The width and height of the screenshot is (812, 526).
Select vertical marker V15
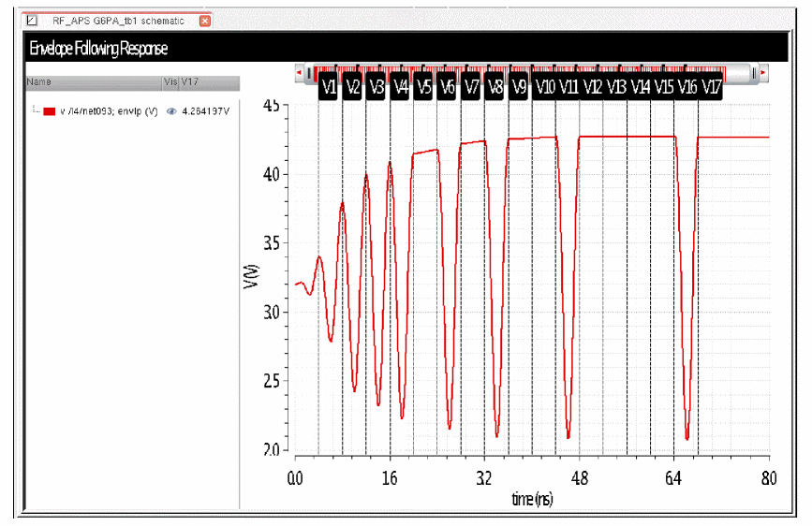point(664,86)
